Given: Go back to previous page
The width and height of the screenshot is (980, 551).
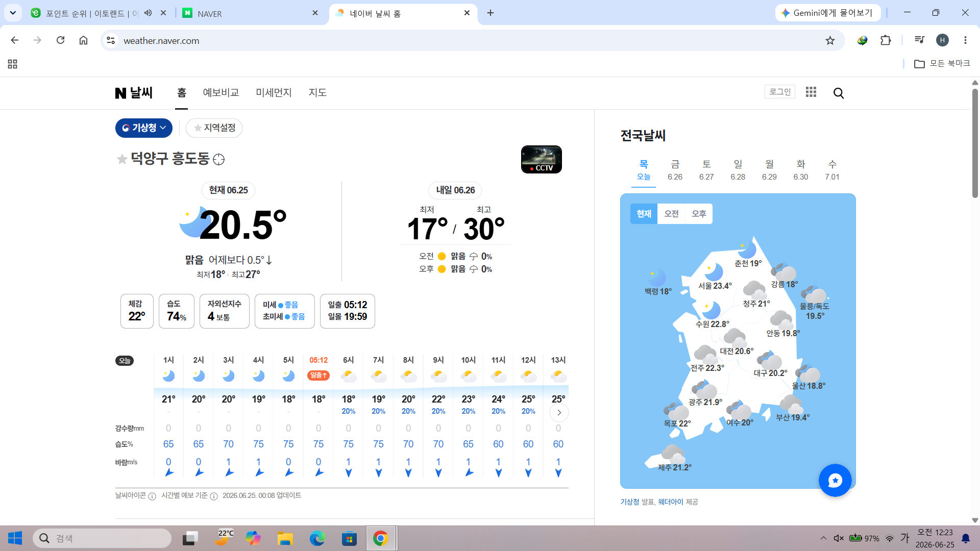Looking at the screenshot, I should (15, 40).
